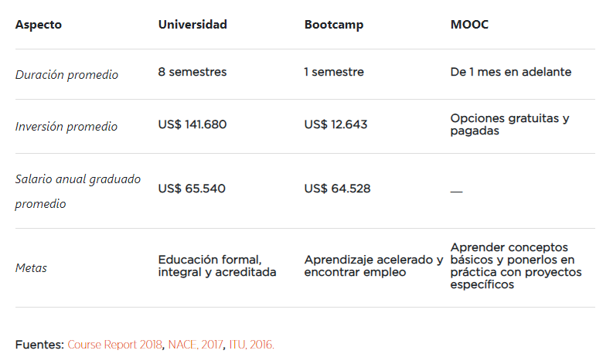Select the Metas row label
The width and height of the screenshot is (596, 364).
point(31,268)
